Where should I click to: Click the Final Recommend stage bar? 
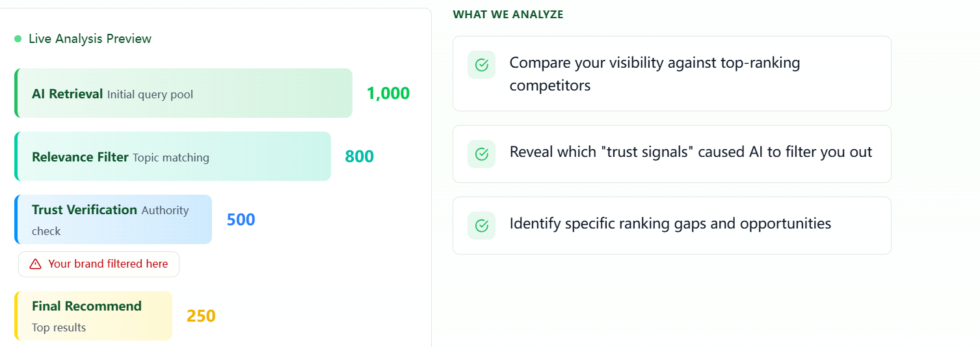point(94,316)
